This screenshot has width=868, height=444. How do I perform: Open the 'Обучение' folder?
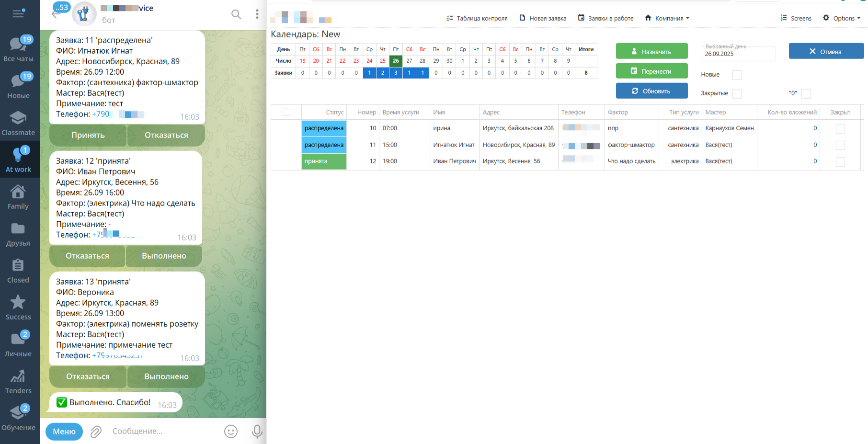pyautogui.click(x=18, y=418)
